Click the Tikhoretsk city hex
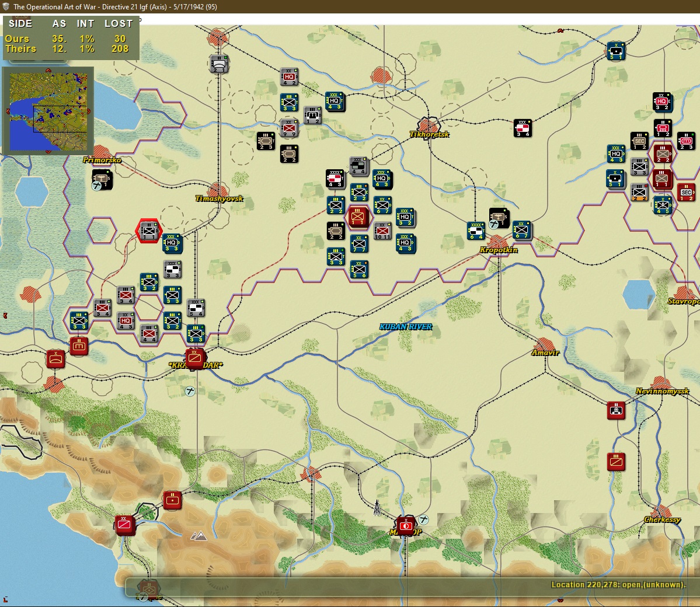The height and width of the screenshot is (607, 700). (x=429, y=126)
